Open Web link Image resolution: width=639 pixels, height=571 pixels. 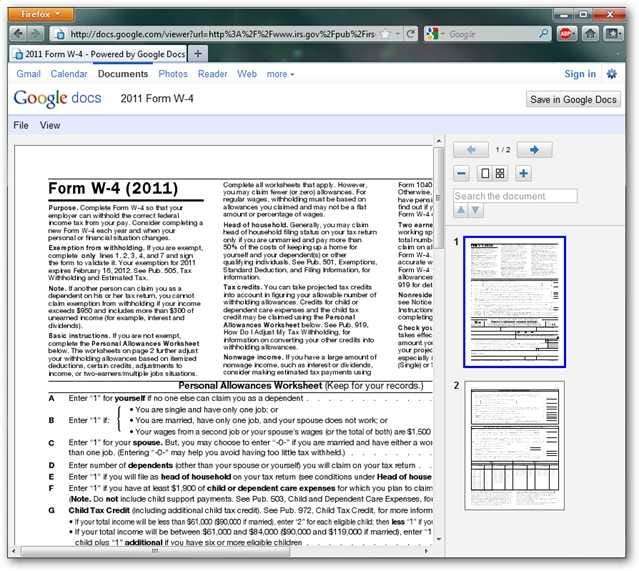tap(247, 74)
